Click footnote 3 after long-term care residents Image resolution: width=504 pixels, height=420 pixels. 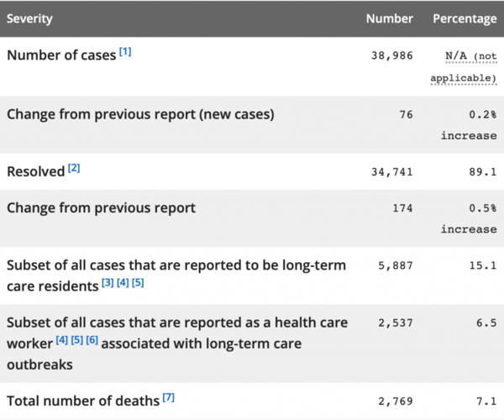pyautogui.click(x=108, y=283)
